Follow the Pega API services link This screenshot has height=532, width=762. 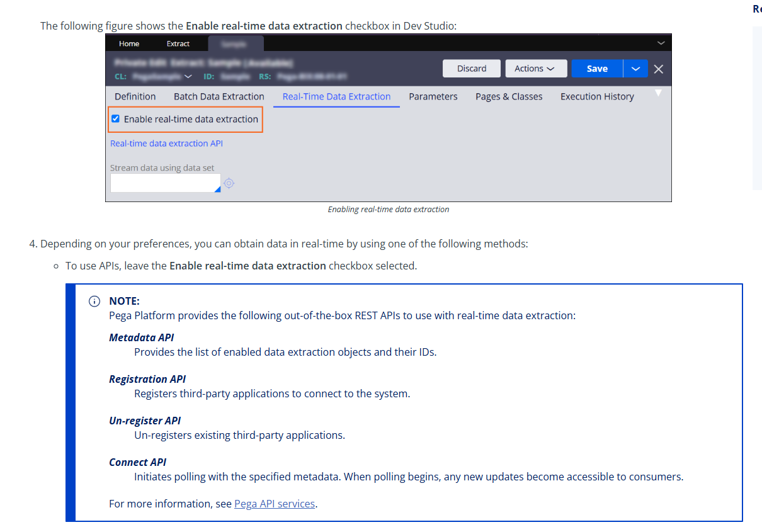coord(275,503)
